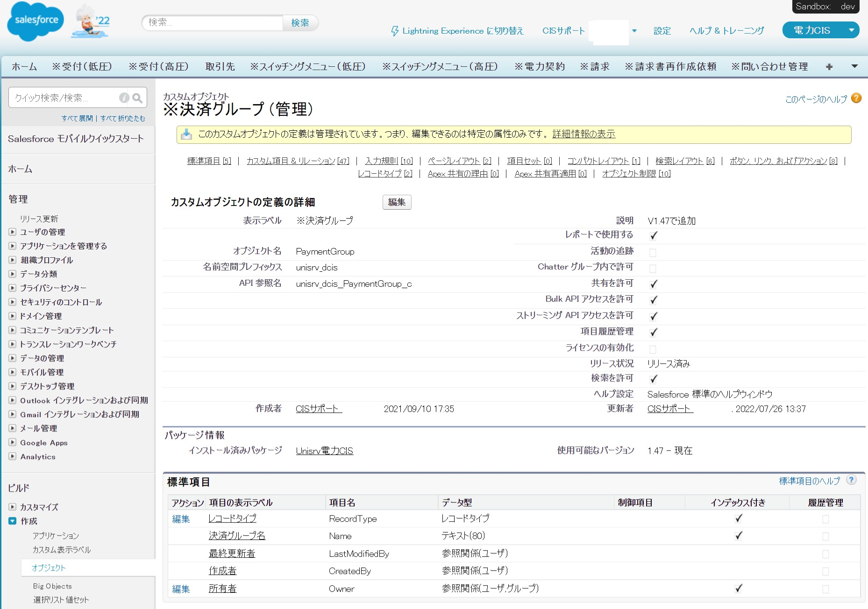Click the quick find magnifier icon
The image size is (868, 609).
pyautogui.click(x=137, y=98)
